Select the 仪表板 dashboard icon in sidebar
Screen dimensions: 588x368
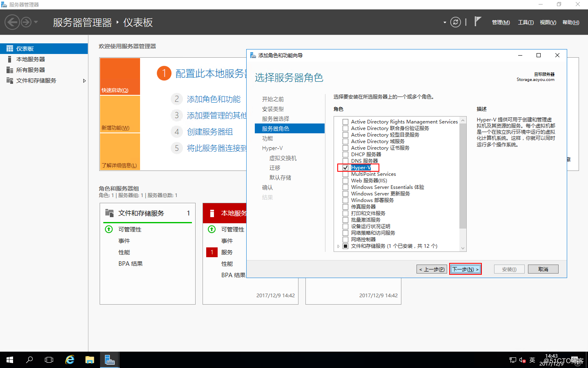(10, 49)
